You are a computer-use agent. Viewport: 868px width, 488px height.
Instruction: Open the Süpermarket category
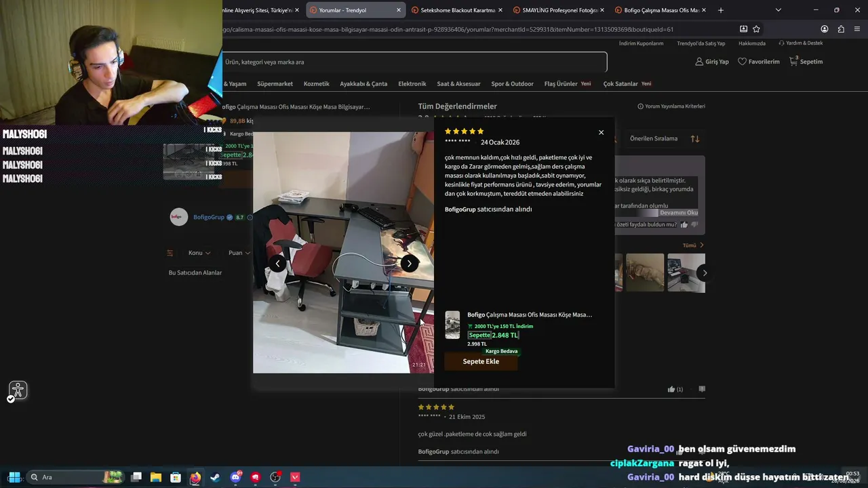(x=275, y=84)
